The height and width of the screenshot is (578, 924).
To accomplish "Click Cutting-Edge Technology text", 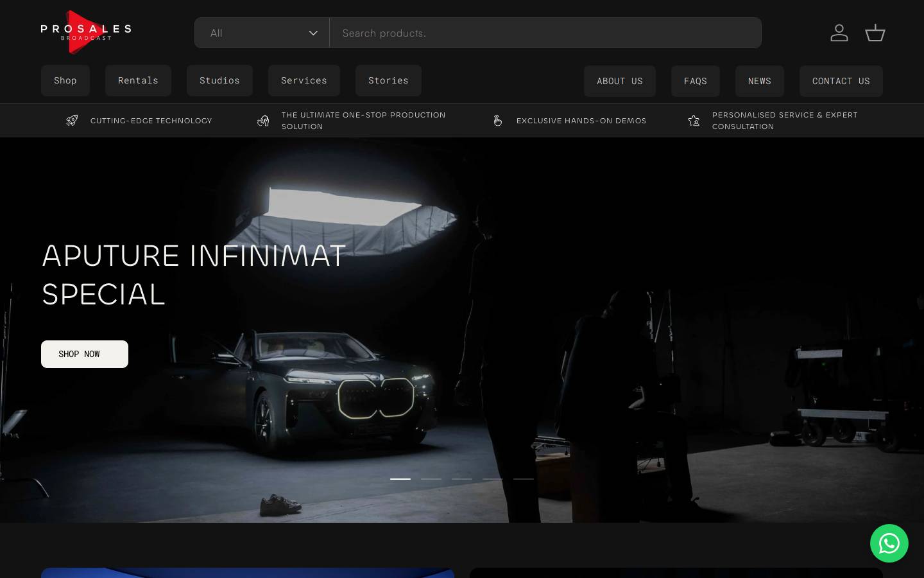I will (x=151, y=121).
